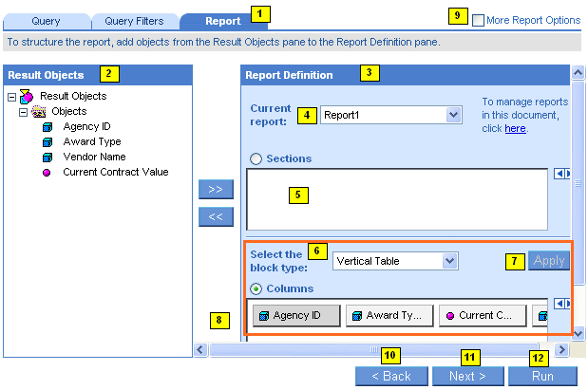This screenshot has width=588, height=390.
Task: Open the Query Filters tab
Action: pyautogui.click(x=133, y=20)
